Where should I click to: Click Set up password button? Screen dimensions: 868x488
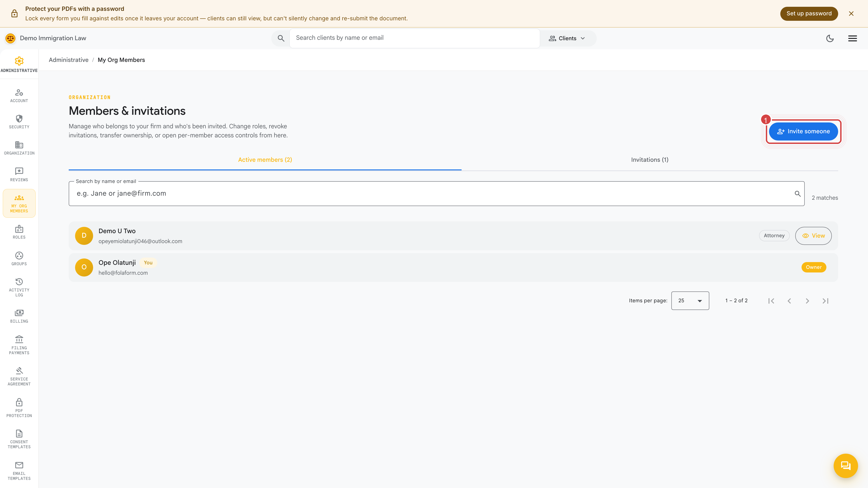pyautogui.click(x=809, y=14)
